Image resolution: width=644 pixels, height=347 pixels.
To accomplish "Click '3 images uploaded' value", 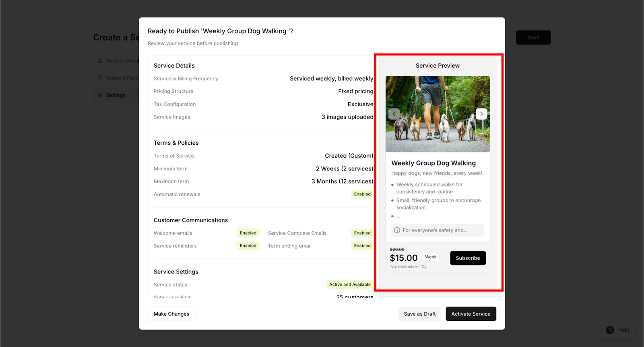I will 347,117.
